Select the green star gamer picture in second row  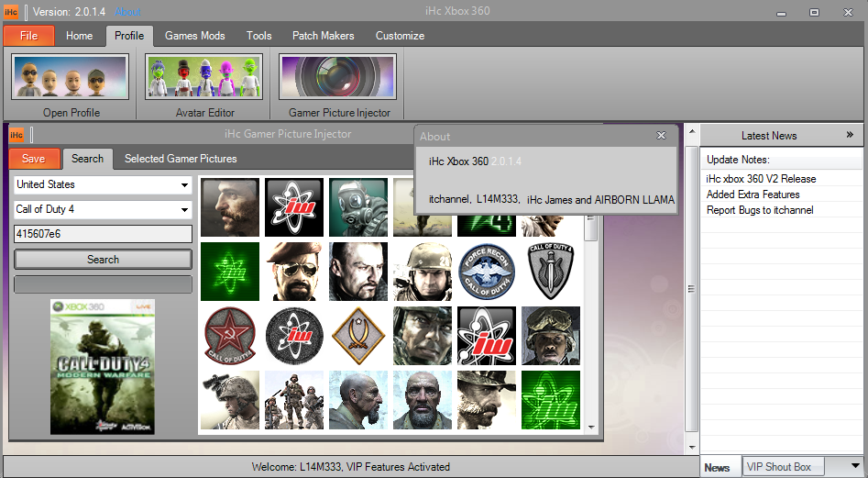coord(230,272)
